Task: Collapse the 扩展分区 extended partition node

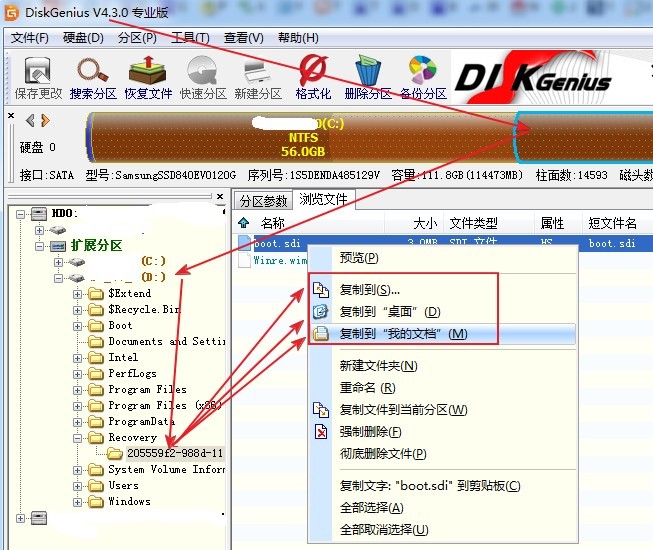Action: [x=40, y=246]
